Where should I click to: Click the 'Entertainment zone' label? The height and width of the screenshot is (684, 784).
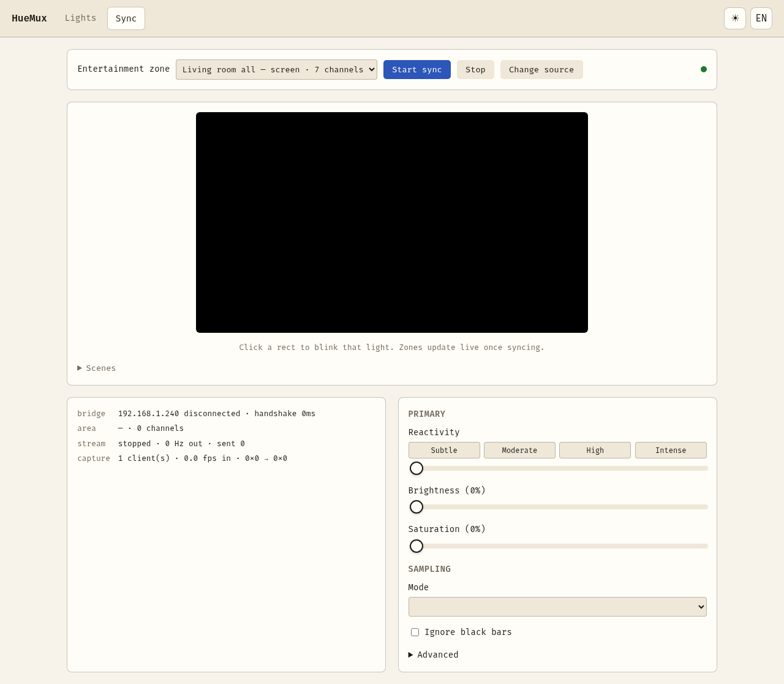pyautogui.click(x=124, y=69)
